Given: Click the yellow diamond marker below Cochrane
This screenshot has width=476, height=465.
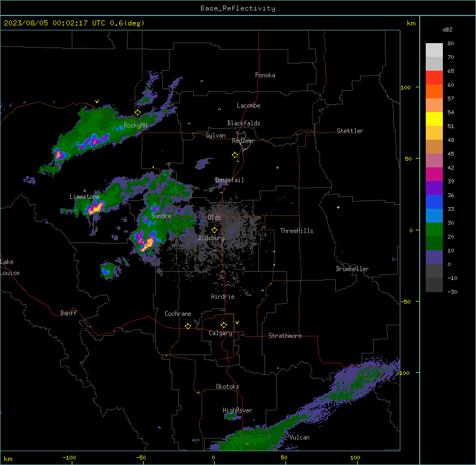Looking at the screenshot, I should tap(188, 326).
